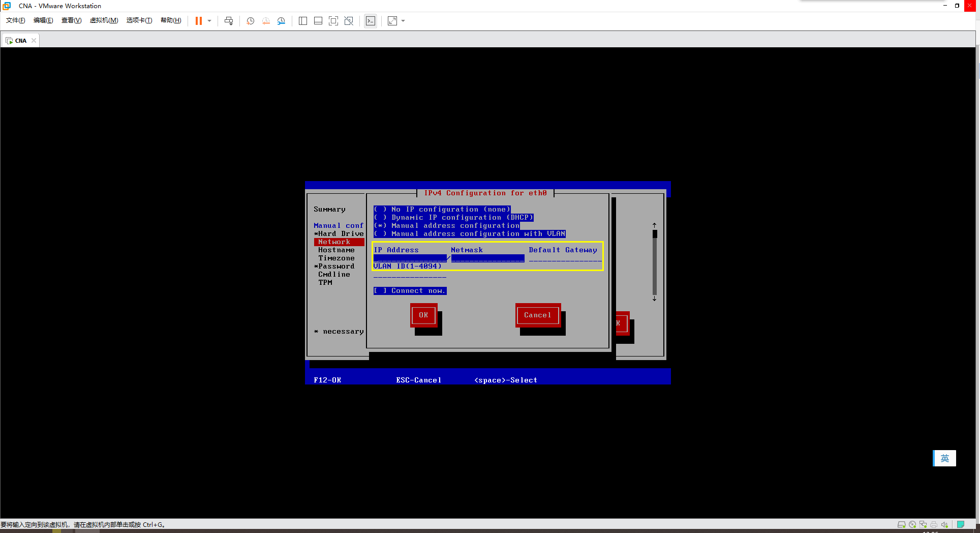Open the 查看(V) menu
This screenshot has height=533, width=980.
coord(71,20)
